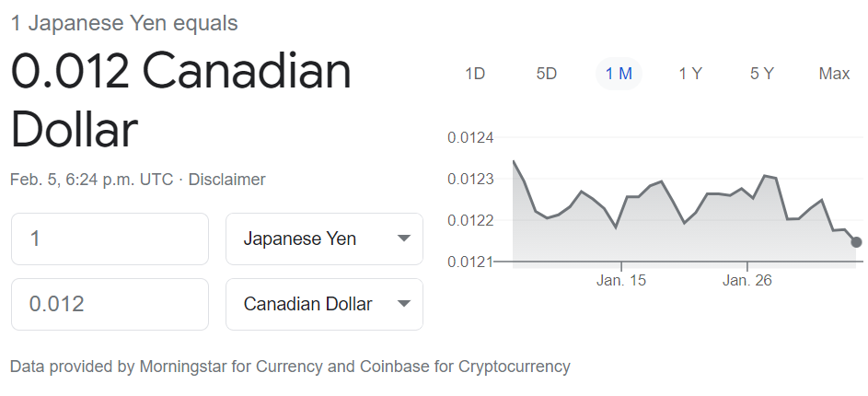Screen dimensions: 868x396
Task: Switch chart to 1D range
Action: point(475,74)
